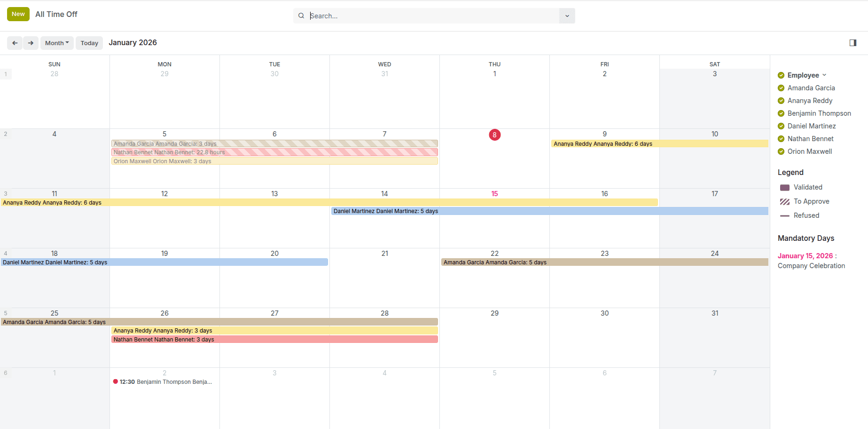Open the side panel toggle icon top right
This screenshot has width=868, height=429.
(852, 43)
